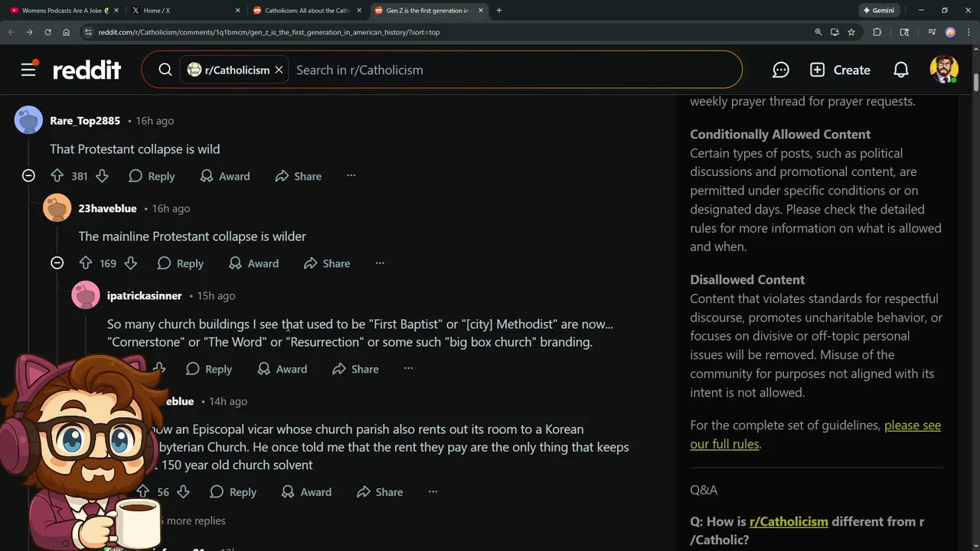Click the Create post button
980x551 pixels.
[x=840, y=70]
